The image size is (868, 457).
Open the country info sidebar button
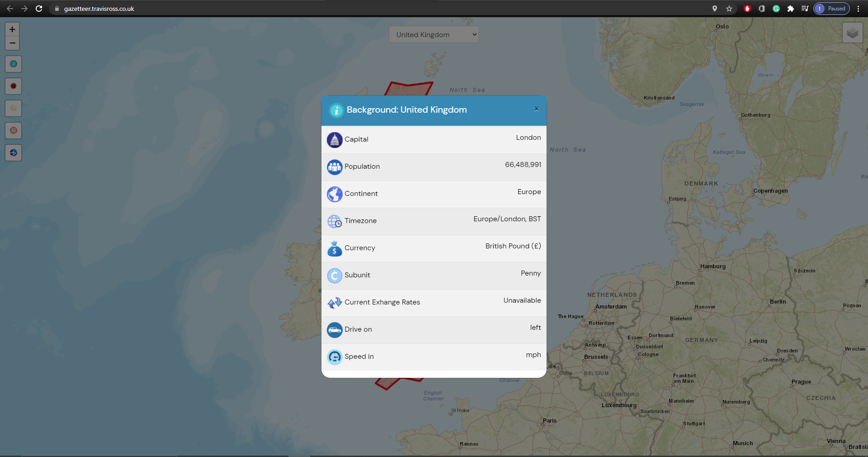click(x=14, y=64)
